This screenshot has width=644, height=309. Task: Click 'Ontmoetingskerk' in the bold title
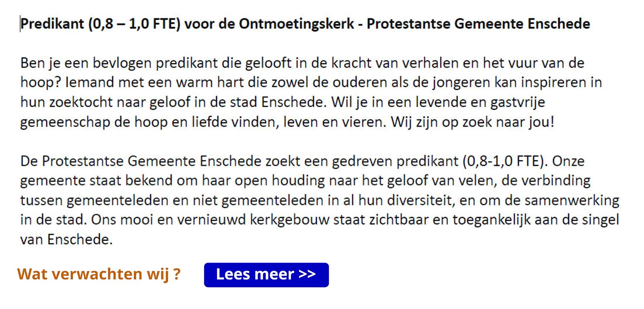click(x=297, y=24)
